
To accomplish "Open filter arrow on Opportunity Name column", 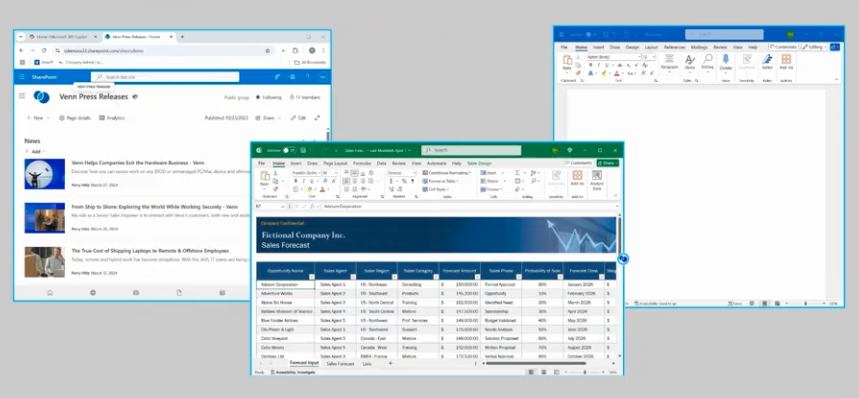I will pyautogui.click(x=311, y=277).
